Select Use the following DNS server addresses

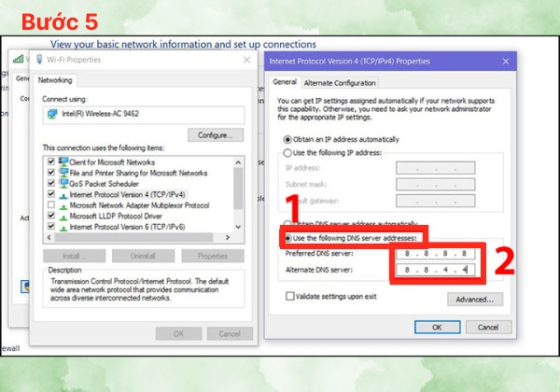click(287, 238)
